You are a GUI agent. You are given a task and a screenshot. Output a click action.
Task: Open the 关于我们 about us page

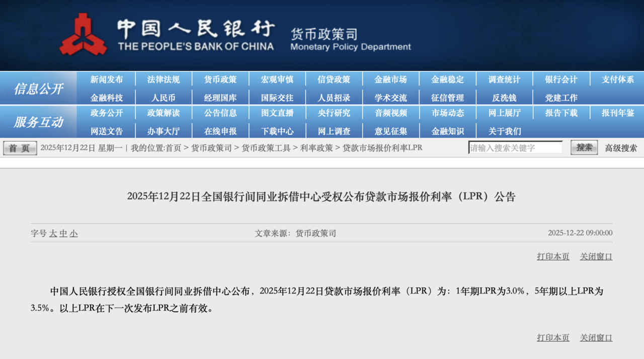click(x=505, y=130)
